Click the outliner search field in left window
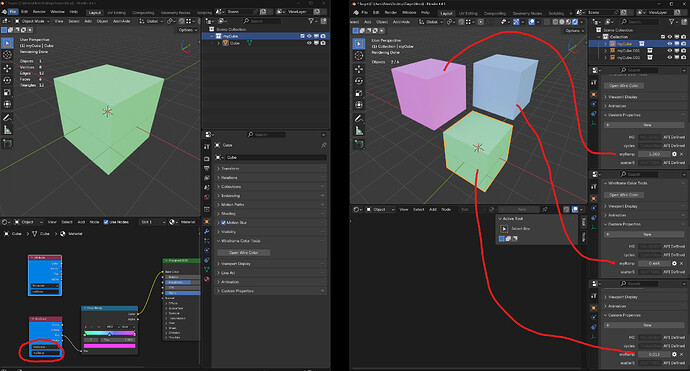Screen dimensions: 690x371 click(261, 21)
